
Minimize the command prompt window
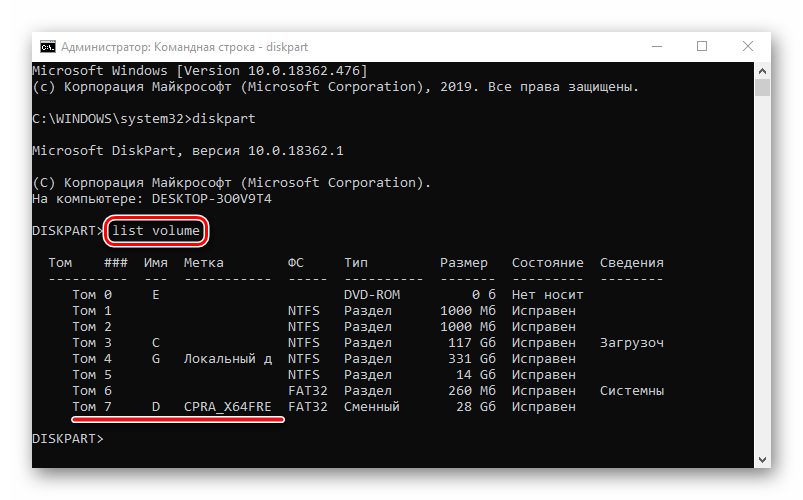655,46
